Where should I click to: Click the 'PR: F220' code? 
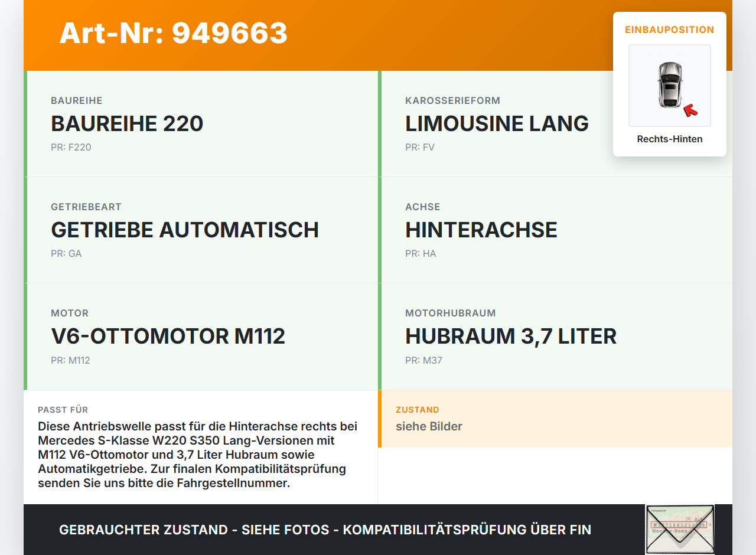tap(71, 148)
